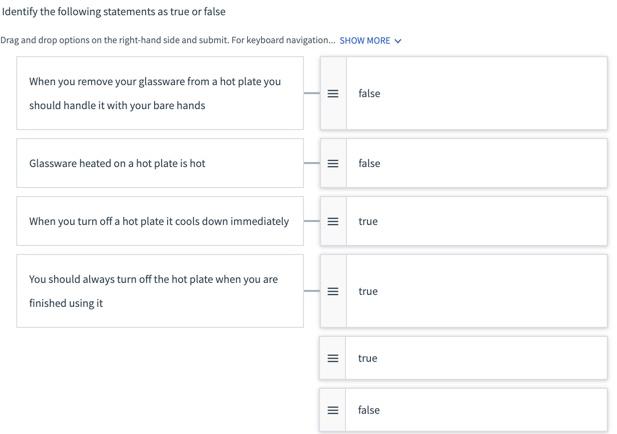Click drag handle of the last false option
This screenshot has height=434, width=617.
coord(333,410)
